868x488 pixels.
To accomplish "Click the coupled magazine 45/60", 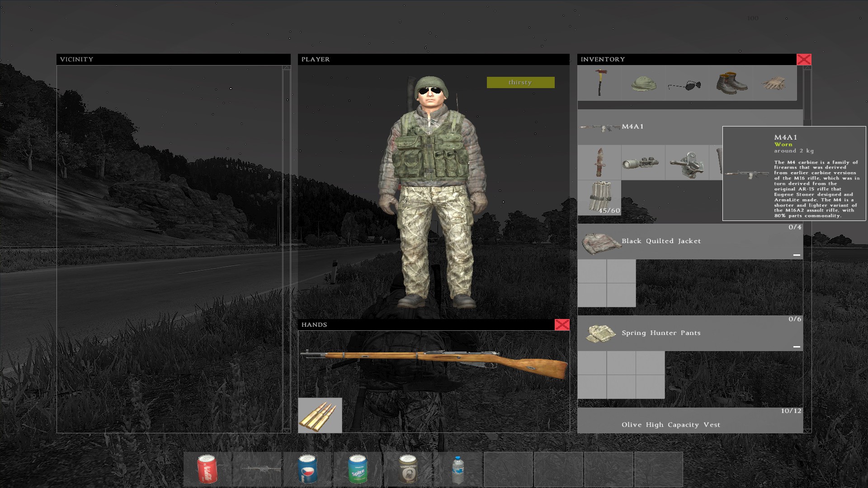I will pos(599,198).
